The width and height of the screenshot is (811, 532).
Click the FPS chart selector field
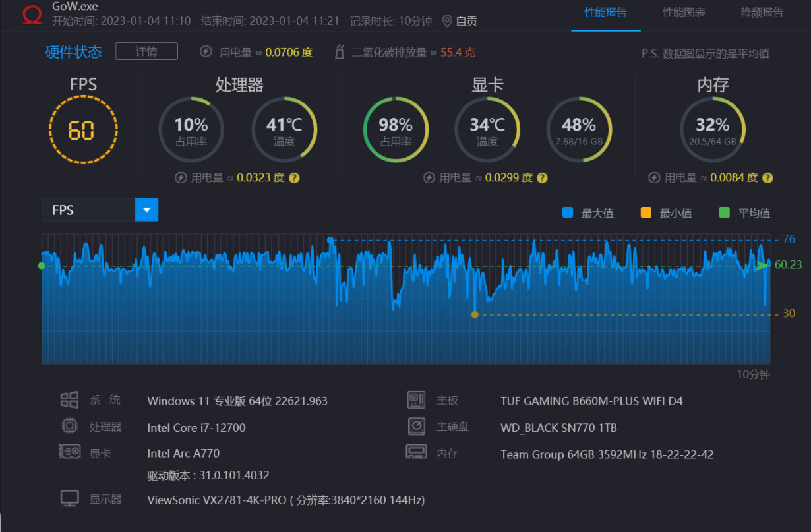pos(100,210)
